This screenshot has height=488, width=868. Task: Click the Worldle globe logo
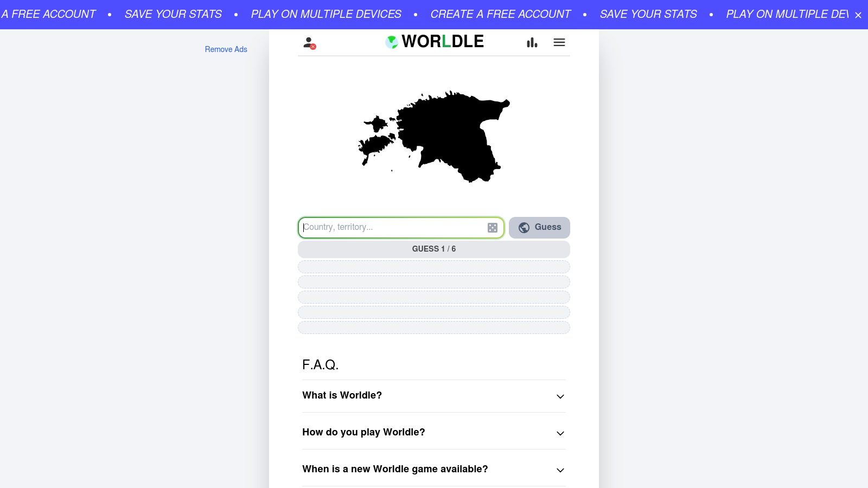pos(392,41)
